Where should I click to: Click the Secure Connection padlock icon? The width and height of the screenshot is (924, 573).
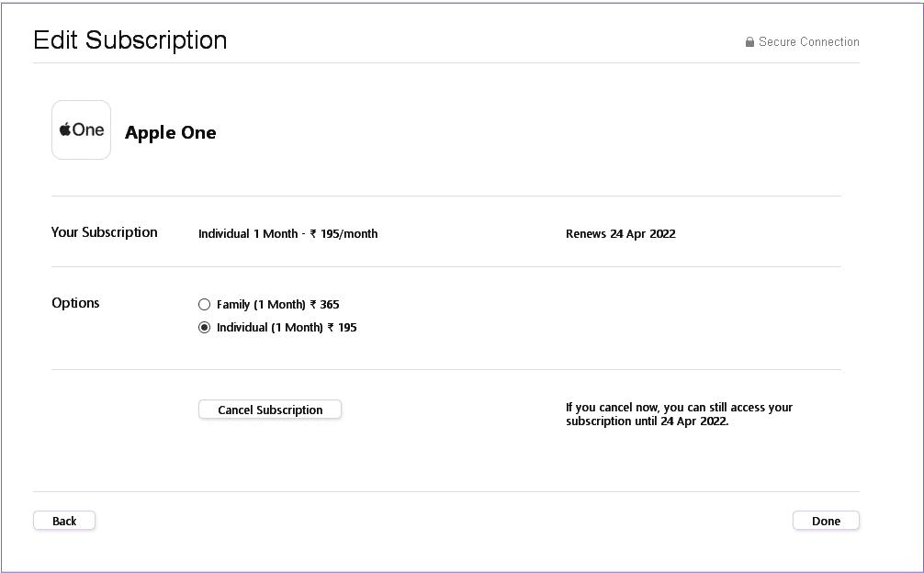click(x=749, y=42)
